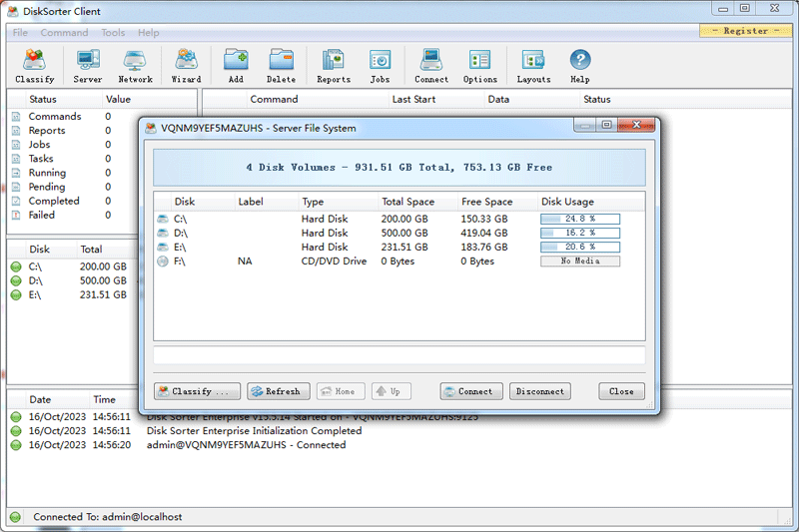
Task: Open the Layouts toolbar icon
Action: [x=533, y=66]
